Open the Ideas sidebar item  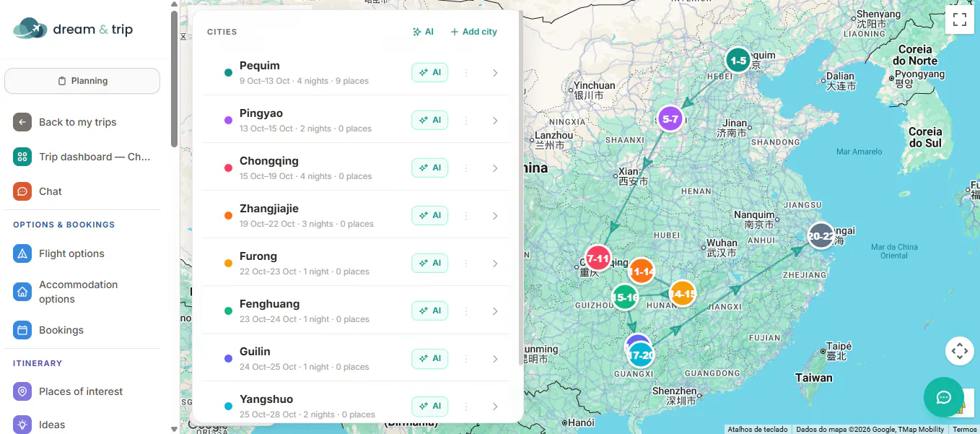82,425
